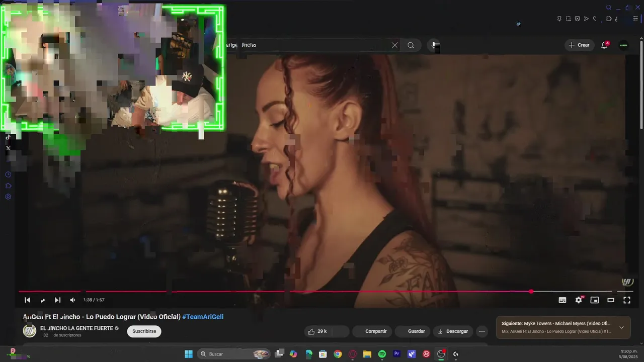The width and height of the screenshot is (644, 362).
Task: Open Task View on taskbar
Action: [x=279, y=354]
